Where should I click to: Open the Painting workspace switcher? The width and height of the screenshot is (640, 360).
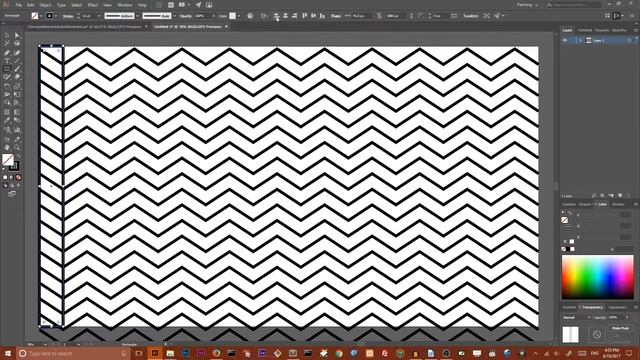pos(527,5)
